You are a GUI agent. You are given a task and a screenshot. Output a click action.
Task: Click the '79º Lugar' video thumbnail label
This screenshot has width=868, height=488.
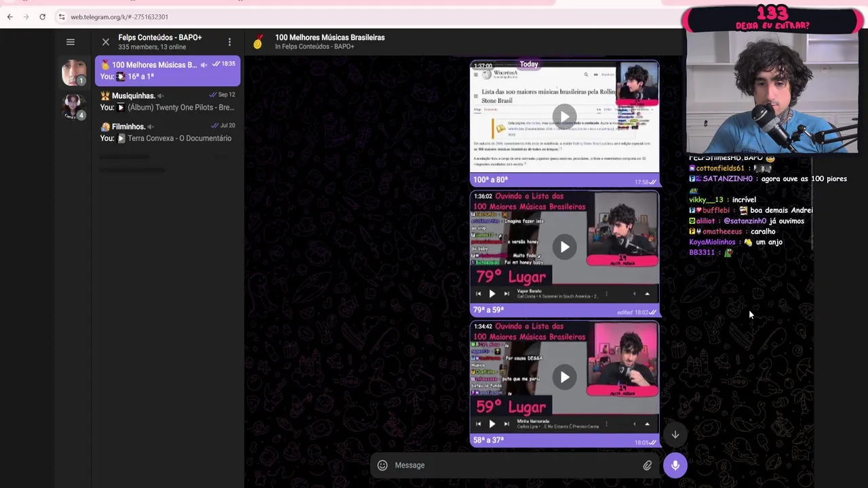click(x=511, y=277)
